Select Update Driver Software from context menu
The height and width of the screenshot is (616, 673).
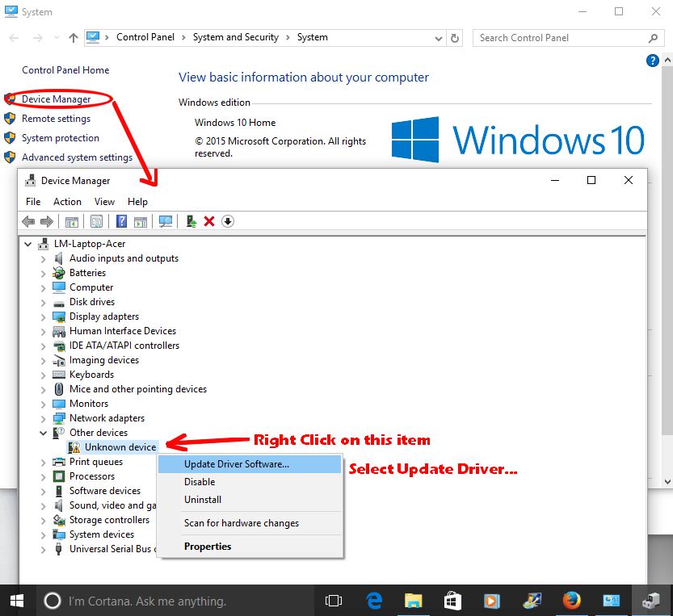tap(236, 464)
